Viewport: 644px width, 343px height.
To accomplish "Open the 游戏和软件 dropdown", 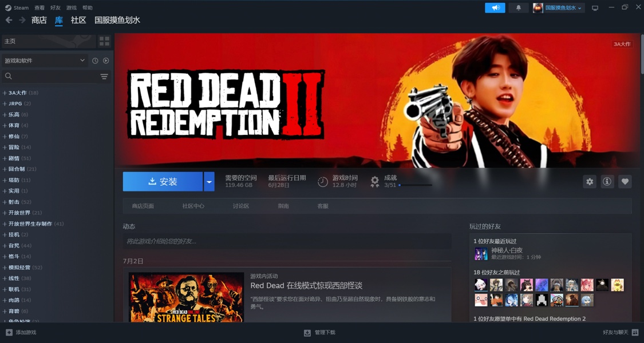I will click(x=44, y=61).
